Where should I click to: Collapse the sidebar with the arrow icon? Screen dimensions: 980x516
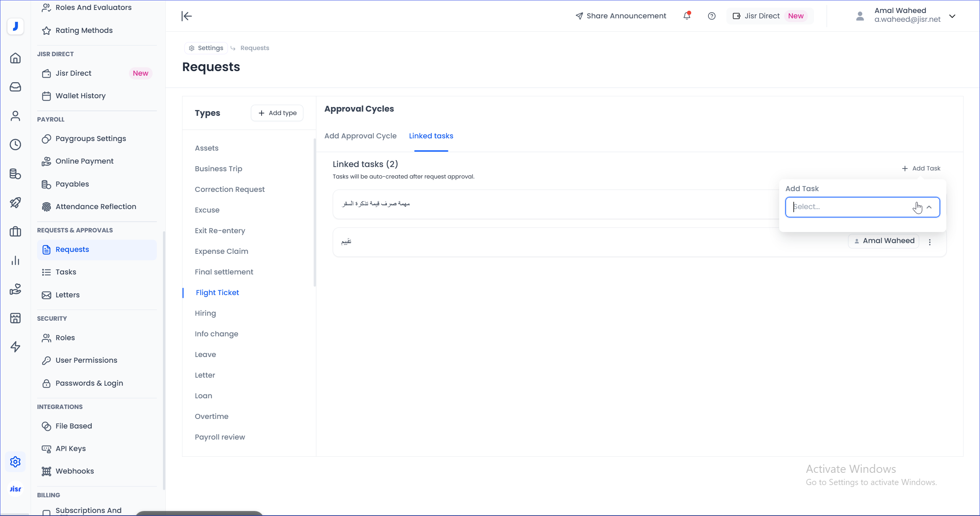click(x=187, y=16)
